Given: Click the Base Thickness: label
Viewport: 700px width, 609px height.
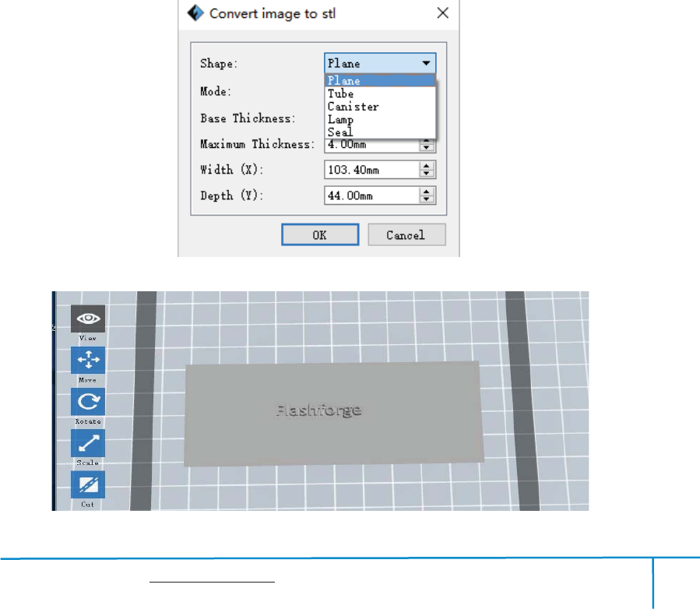Looking at the screenshot, I should point(248,118).
